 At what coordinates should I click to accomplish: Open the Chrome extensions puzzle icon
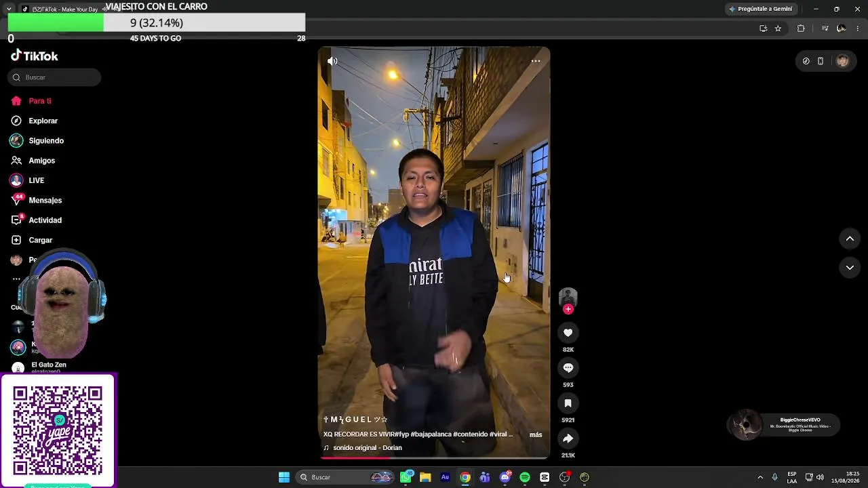coord(801,28)
